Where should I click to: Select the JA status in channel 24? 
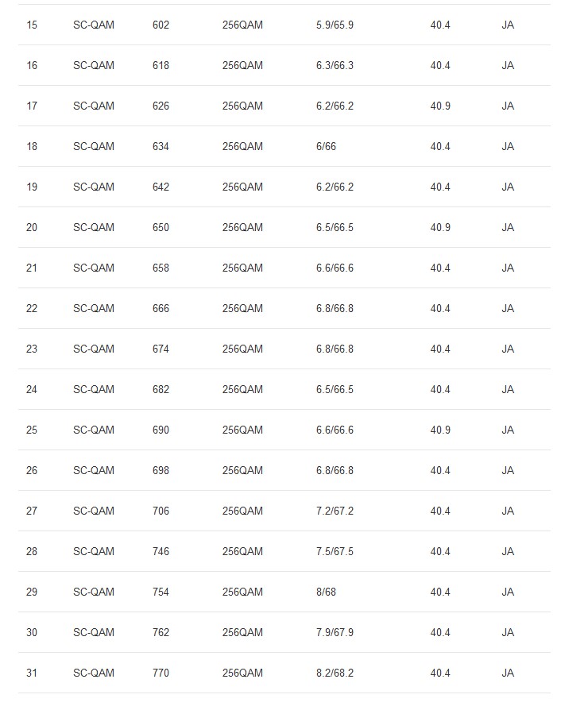(508, 389)
